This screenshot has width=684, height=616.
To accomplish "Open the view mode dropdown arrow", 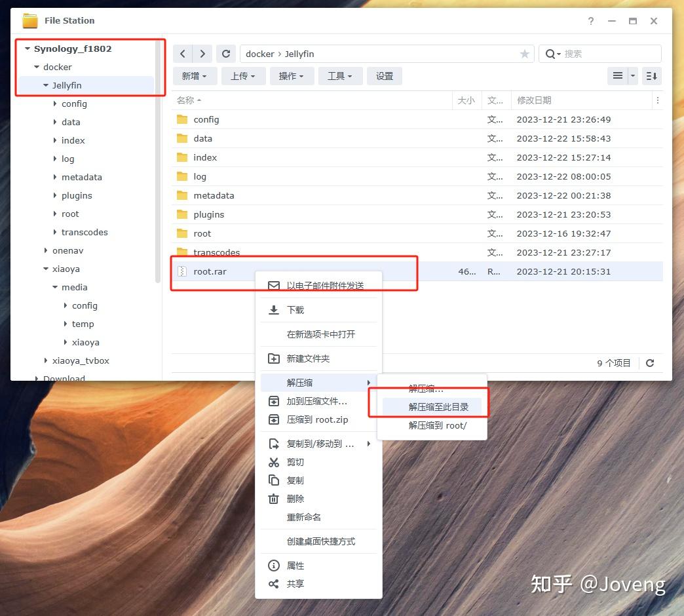I will tap(633, 76).
